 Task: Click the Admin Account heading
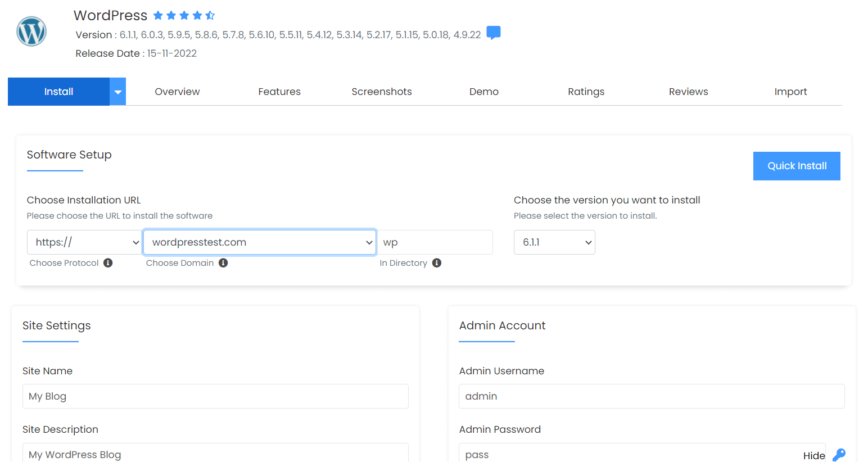(502, 325)
